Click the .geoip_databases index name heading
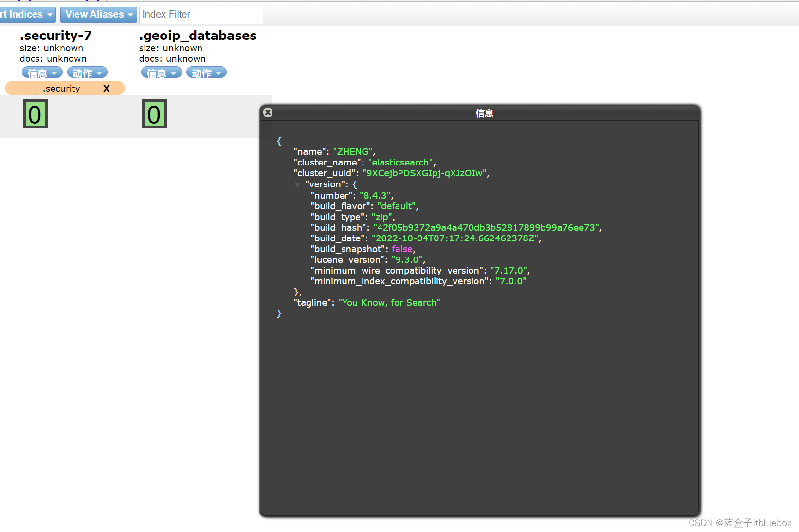The image size is (799, 532). tap(198, 36)
